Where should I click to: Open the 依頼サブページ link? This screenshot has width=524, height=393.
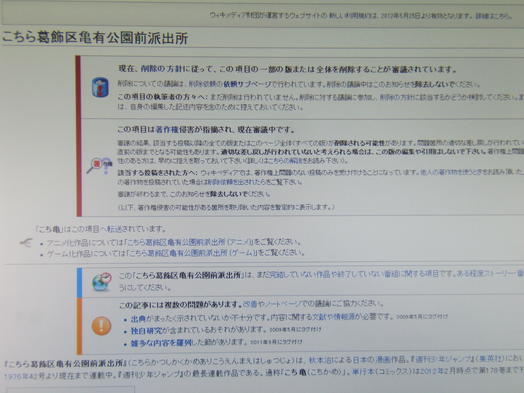(x=247, y=84)
